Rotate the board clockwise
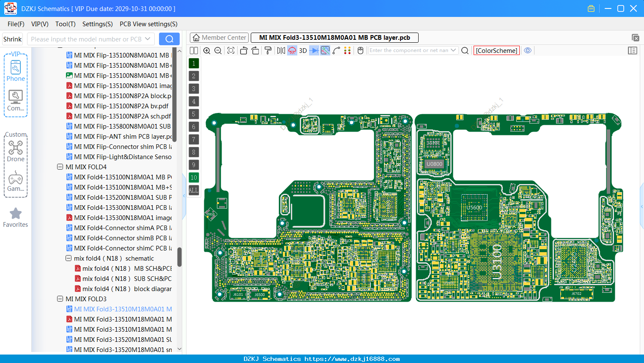 255,50
